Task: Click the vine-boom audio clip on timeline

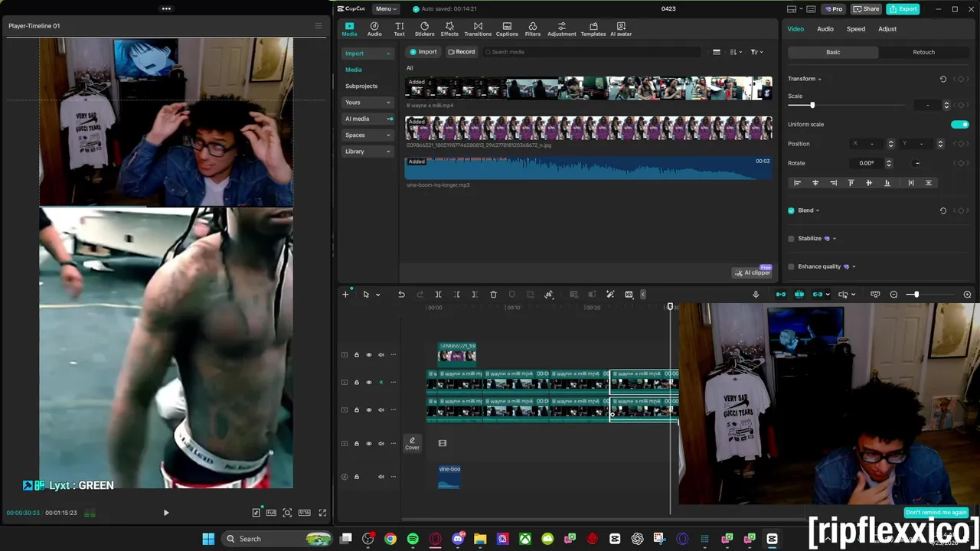Action: click(x=449, y=476)
